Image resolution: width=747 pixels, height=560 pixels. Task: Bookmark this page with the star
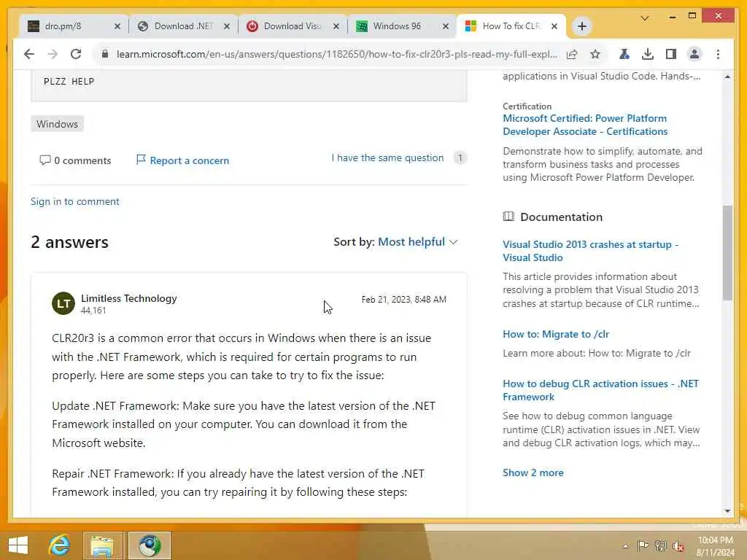(595, 54)
